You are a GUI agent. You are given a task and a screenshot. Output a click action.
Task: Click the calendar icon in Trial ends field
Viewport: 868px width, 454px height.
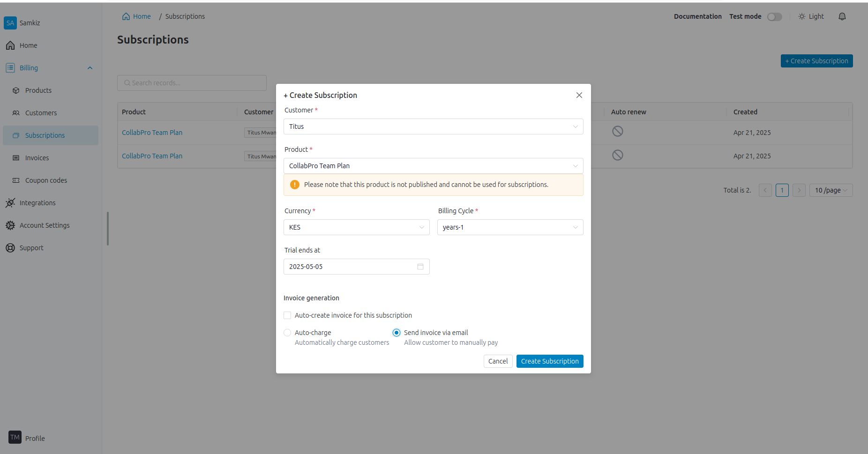pyautogui.click(x=420, y=267)
